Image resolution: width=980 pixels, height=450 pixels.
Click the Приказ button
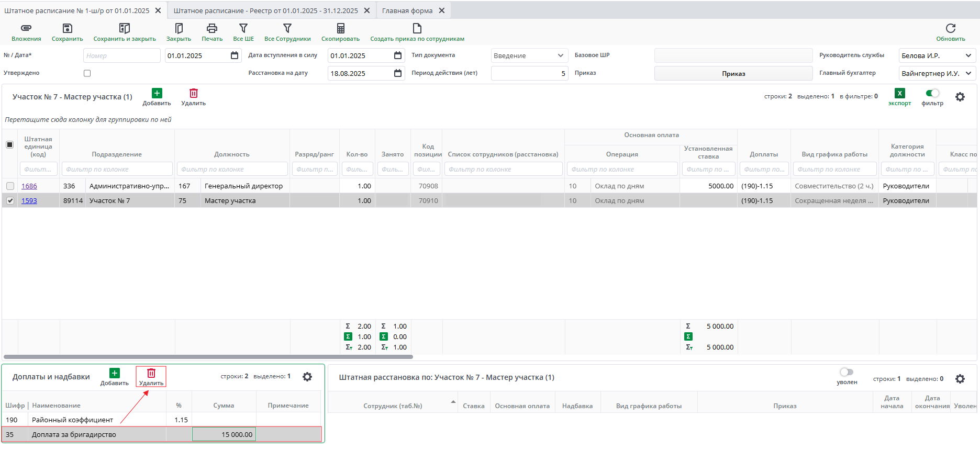coord(733,73)
